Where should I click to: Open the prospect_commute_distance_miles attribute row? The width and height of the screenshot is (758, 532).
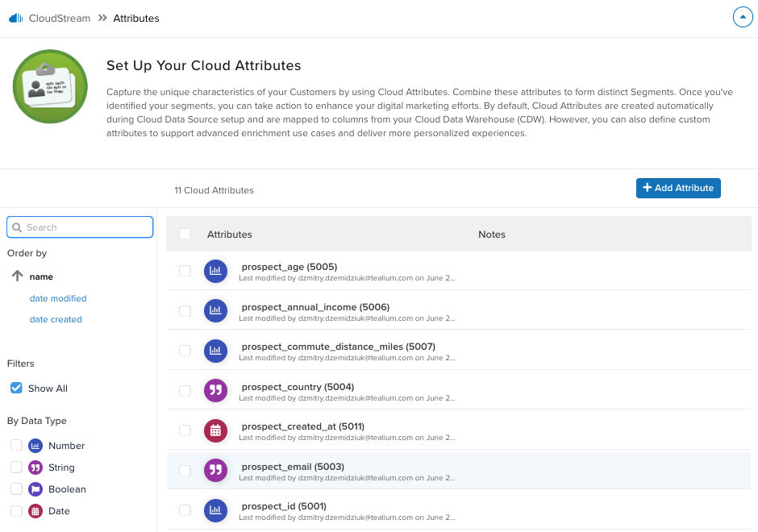tap(338, 347)
